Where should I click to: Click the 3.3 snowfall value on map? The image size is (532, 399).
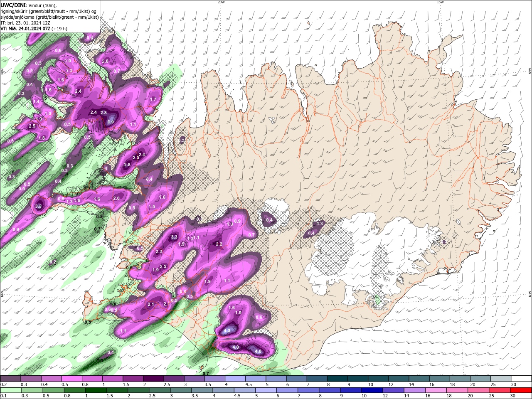point(174,237)
